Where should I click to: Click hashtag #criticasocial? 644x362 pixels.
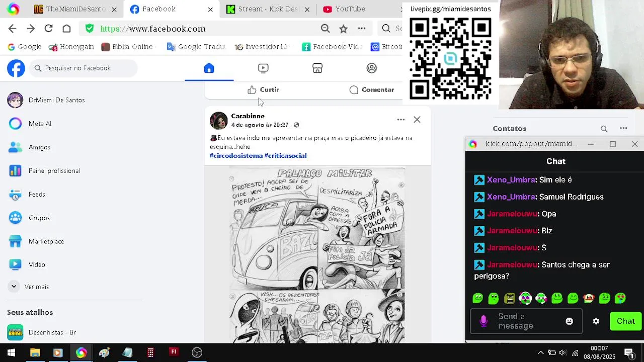tap(285, 156)
